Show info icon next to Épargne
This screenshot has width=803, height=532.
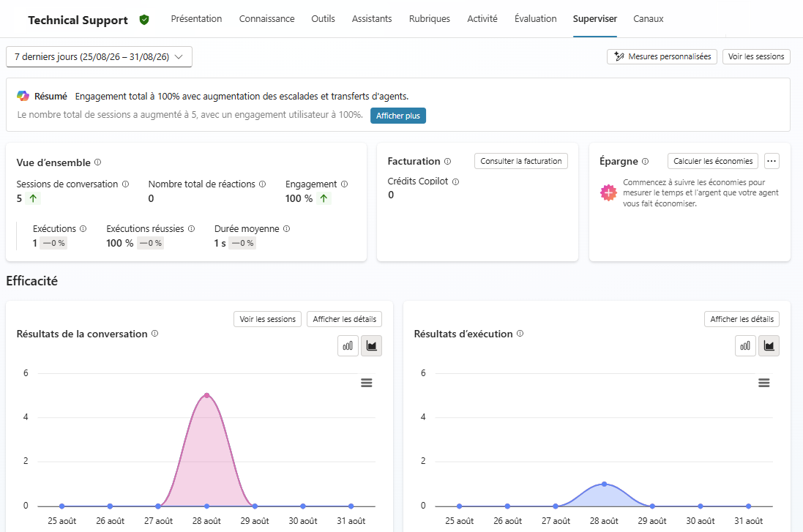click(x=646, y=161)
